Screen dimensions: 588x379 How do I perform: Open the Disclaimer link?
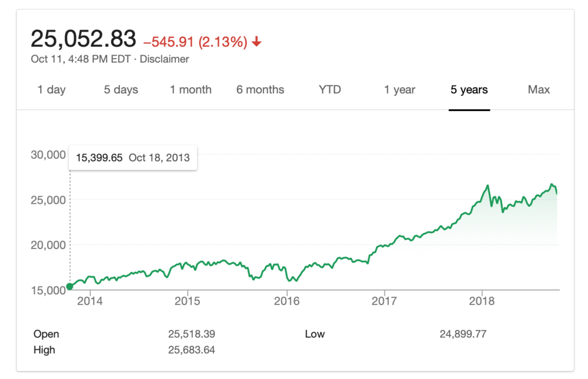click(164, 59)
